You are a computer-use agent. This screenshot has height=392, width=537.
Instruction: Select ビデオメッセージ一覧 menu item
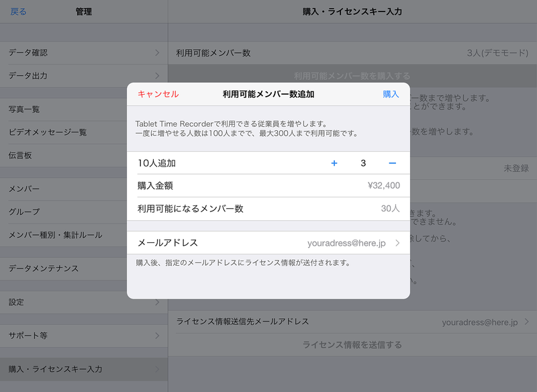click(x=48, y=132)
